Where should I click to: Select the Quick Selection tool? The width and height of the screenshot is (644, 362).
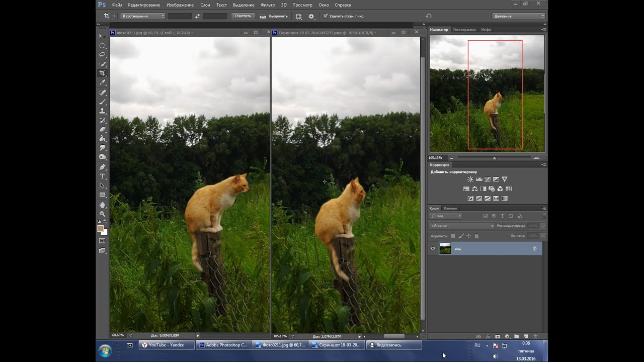102,64
